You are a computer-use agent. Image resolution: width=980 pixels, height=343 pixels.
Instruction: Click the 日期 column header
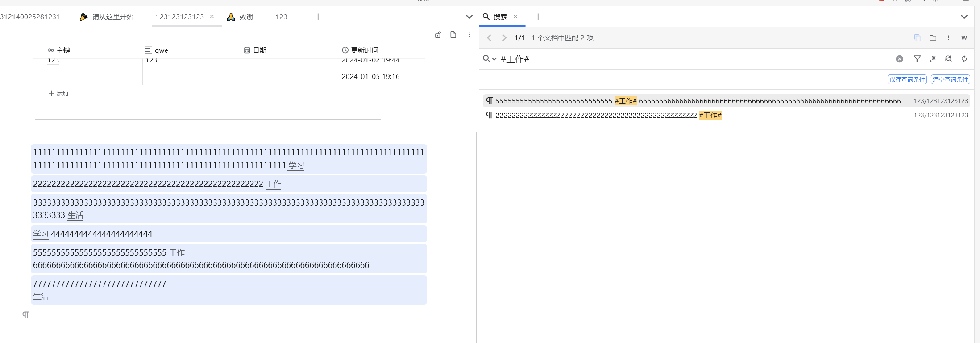[x=255, y=50]
